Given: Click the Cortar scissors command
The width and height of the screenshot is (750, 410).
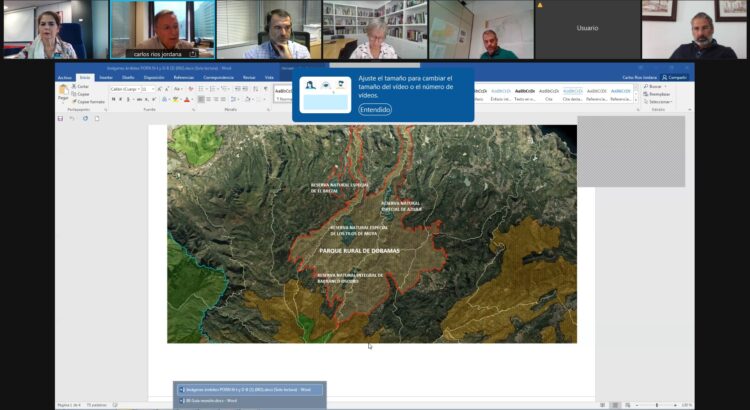Looking at the screenshot, I should click(x=80, y=87).
